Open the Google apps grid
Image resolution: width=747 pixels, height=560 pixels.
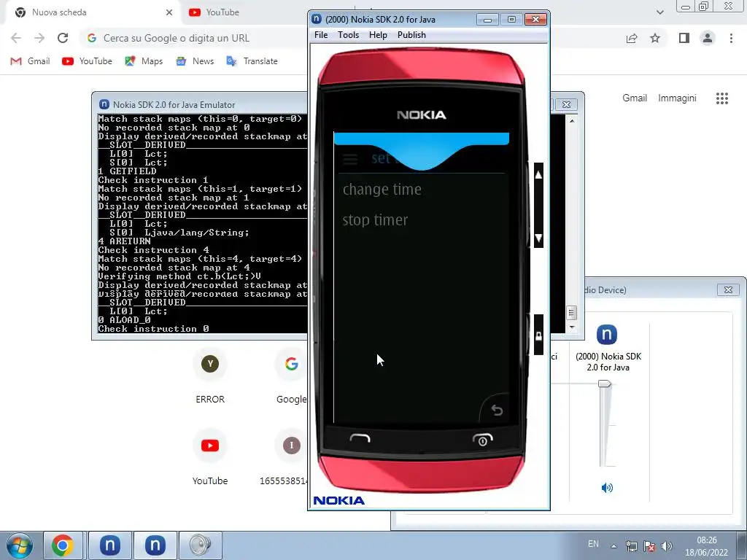[x=722, y=98]
